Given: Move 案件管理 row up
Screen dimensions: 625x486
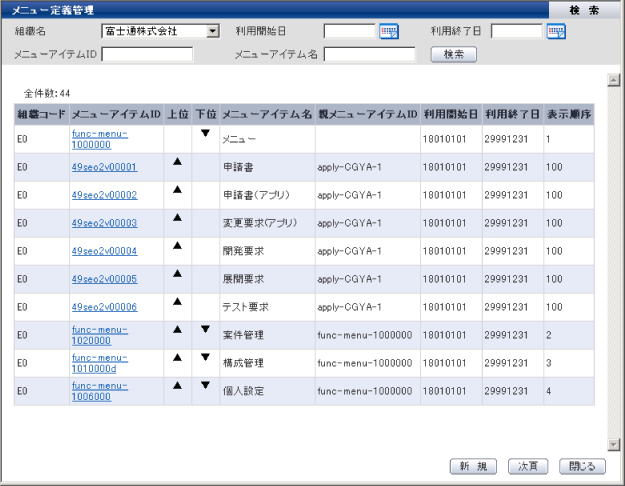Looking at the screenshot, I should pos(177,329).
